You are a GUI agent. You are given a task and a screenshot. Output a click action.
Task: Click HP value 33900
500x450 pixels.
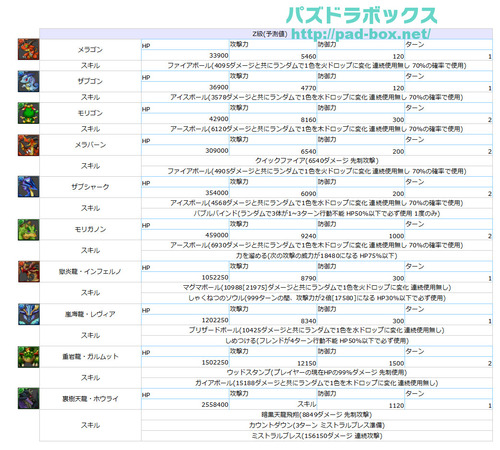click(219, 56)
